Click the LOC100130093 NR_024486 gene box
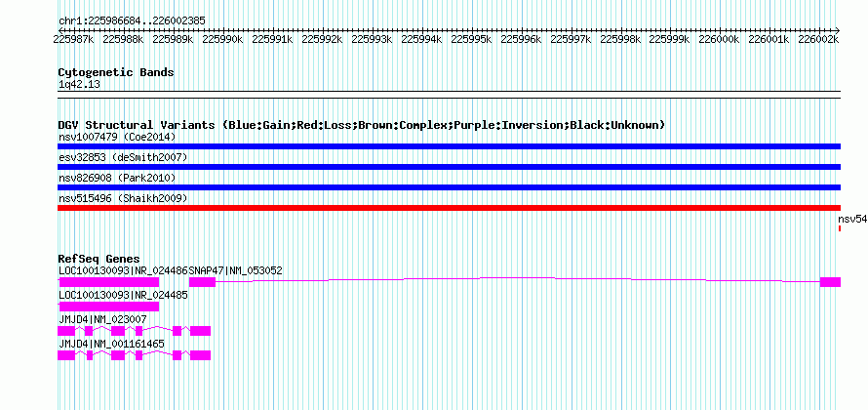The height and width of the screenshot is (410, 868). pyautogui.click(x=109, y=282)
